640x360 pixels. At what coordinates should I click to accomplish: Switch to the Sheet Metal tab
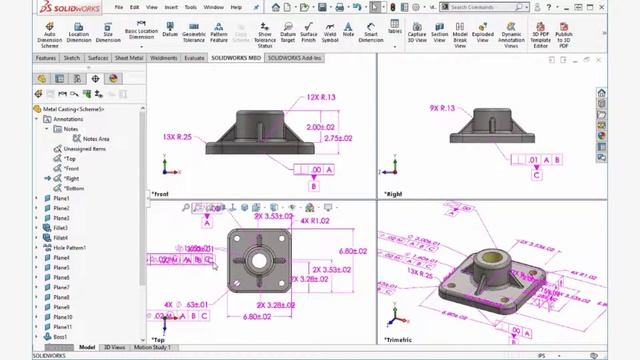coord(129,58)
